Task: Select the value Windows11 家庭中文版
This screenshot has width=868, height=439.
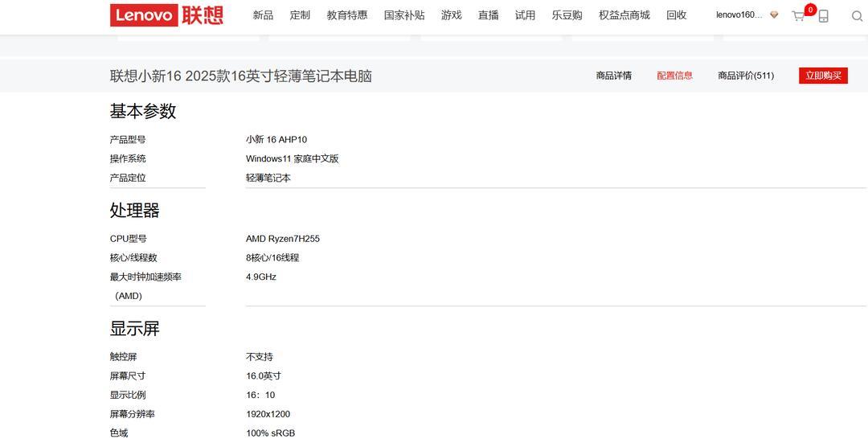Action: point(293,159)
